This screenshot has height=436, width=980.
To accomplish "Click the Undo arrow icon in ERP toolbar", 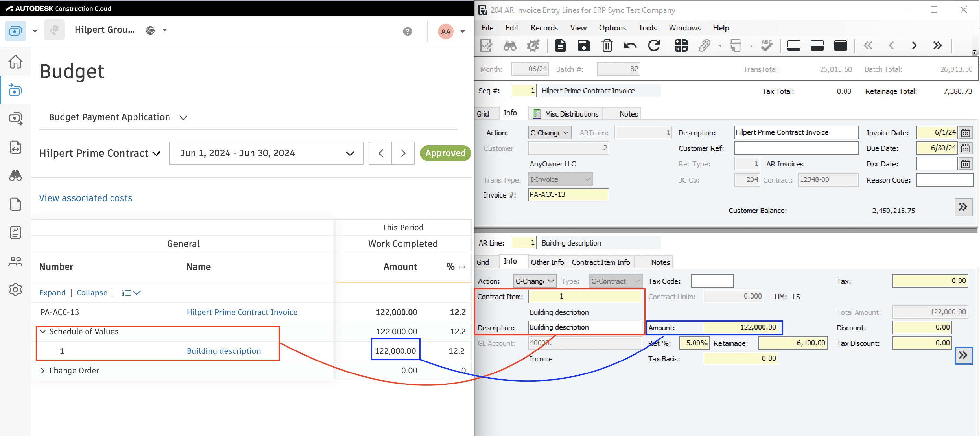I will click(630, 46).
